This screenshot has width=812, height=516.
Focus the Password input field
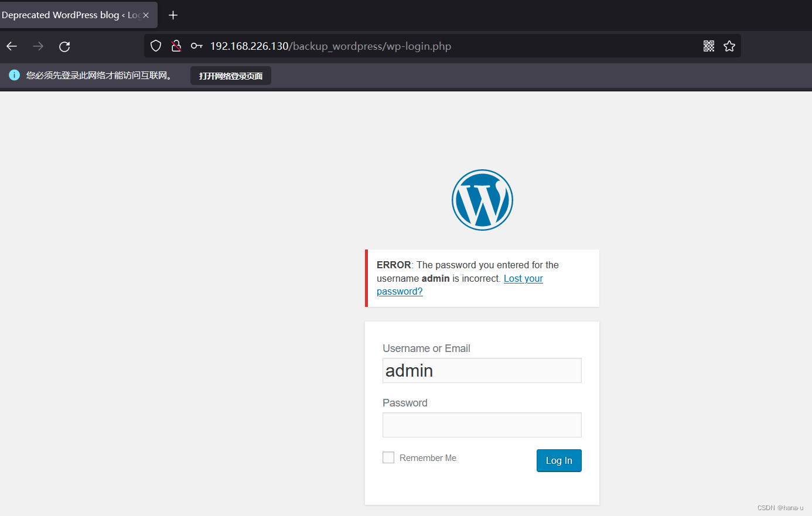coord(482,425)
